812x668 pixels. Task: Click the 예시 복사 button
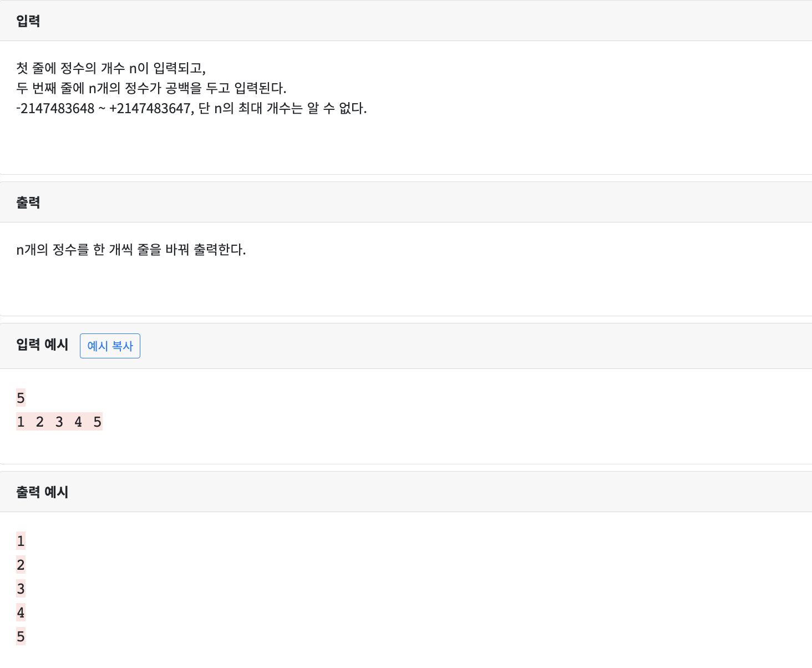pyautogui.click(x=110, y=346)
